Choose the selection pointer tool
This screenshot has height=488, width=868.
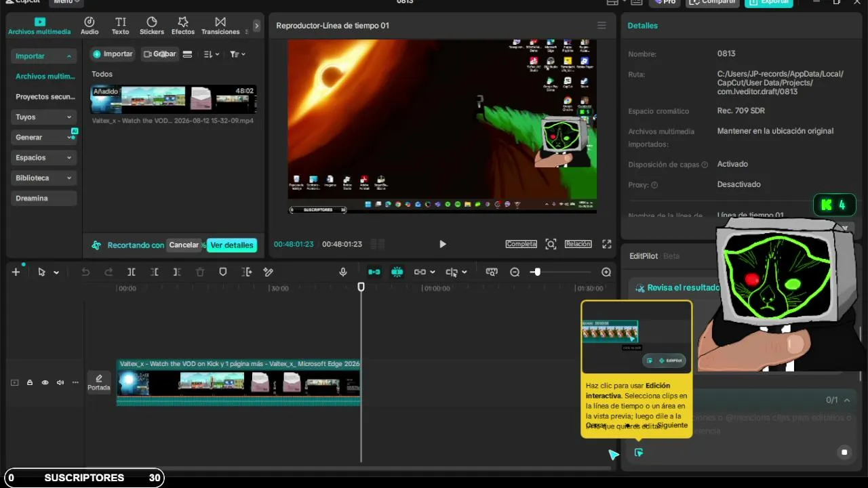42,272
